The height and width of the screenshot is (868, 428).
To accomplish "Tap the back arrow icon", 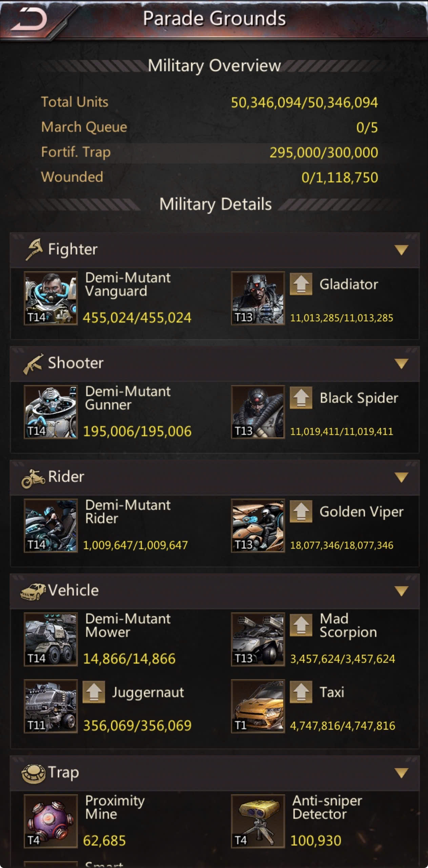I will click(29, 19).
